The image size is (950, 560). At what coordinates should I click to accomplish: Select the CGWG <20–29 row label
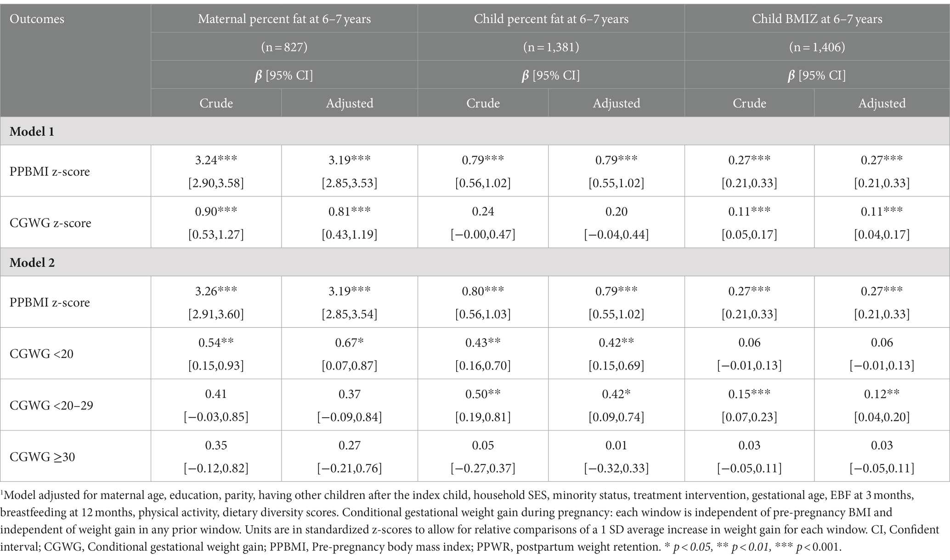[x=51, y=405]
